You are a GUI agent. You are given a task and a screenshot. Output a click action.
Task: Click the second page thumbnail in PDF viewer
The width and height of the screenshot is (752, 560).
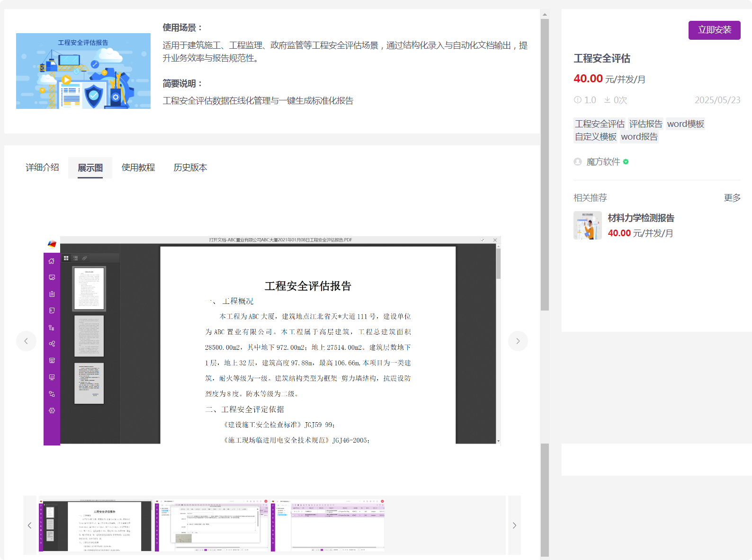click(x=89, y=336)
